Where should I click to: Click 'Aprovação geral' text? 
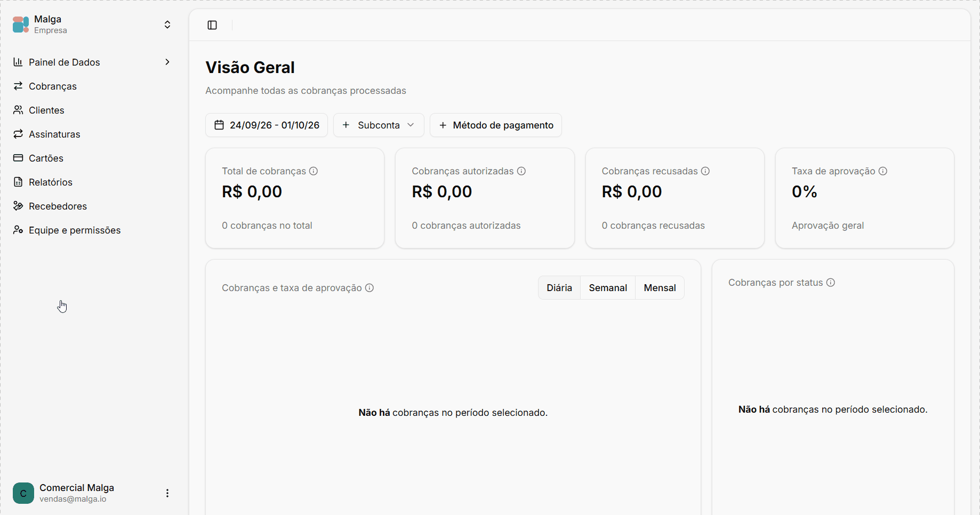828,226
